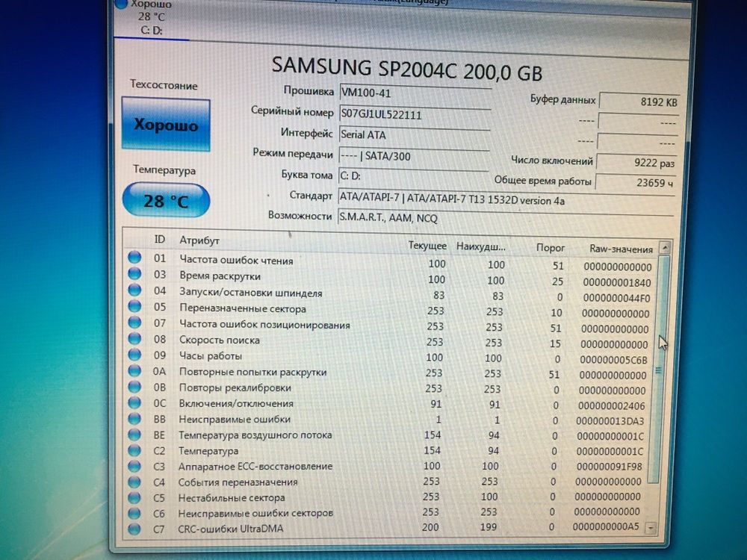Click the scroll up arrow of attribute list
The image size is (747, 560).
point(665,248)
